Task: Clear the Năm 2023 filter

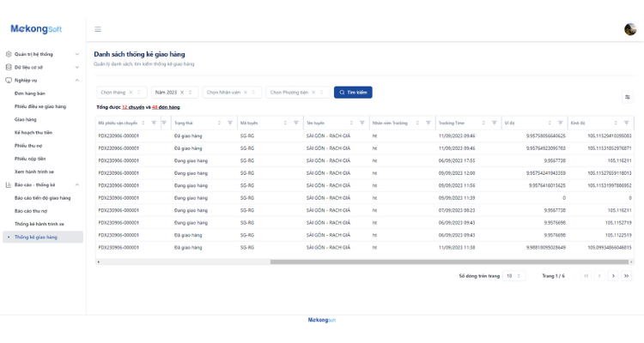Action: [x=182, y=93]
